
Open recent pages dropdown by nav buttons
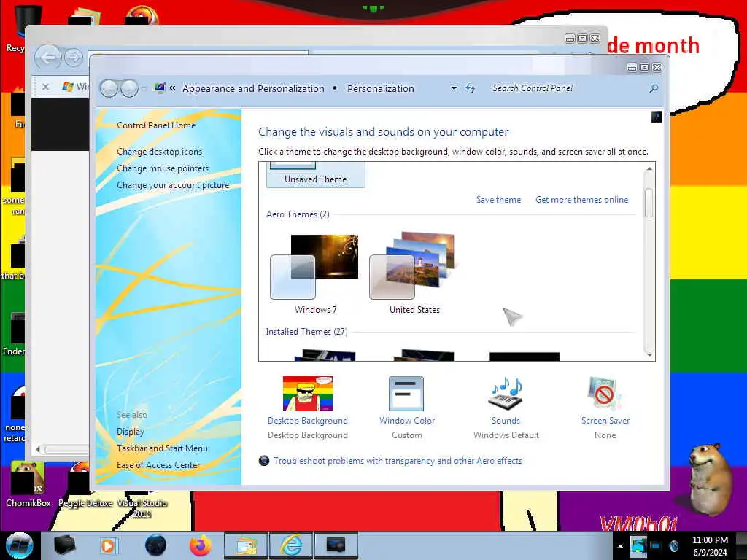(x=144, y=88)
